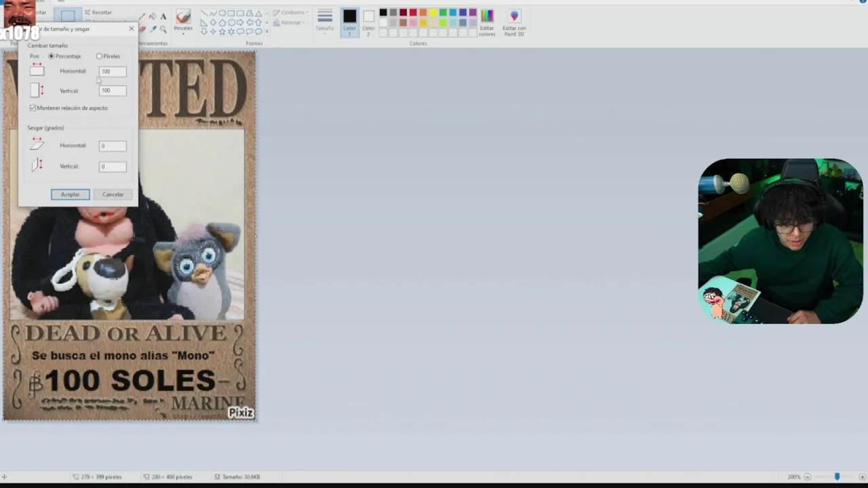This screenshot has width=868, height=488.
Task: Select the Magnifier zoom tool
Action: [163, 29]
